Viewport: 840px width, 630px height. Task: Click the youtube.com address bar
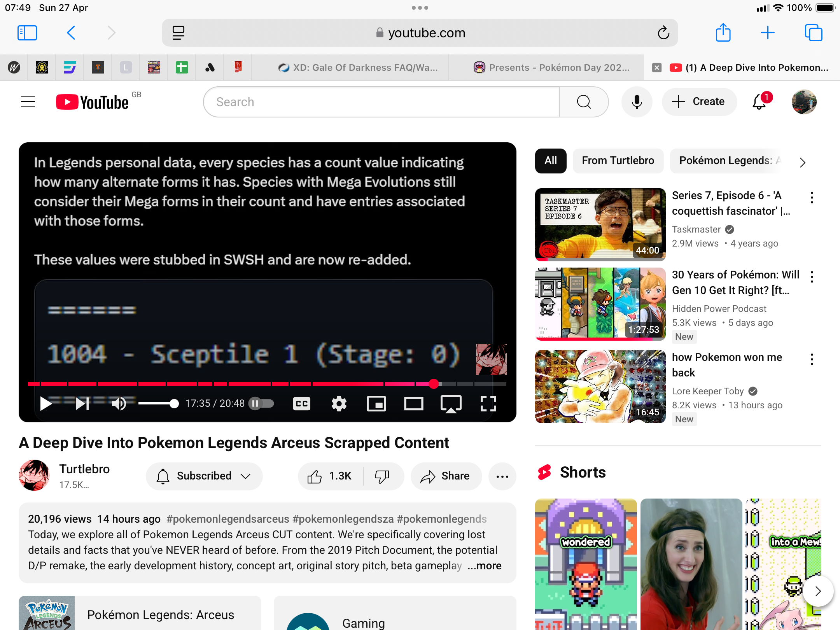click(420, 33)
